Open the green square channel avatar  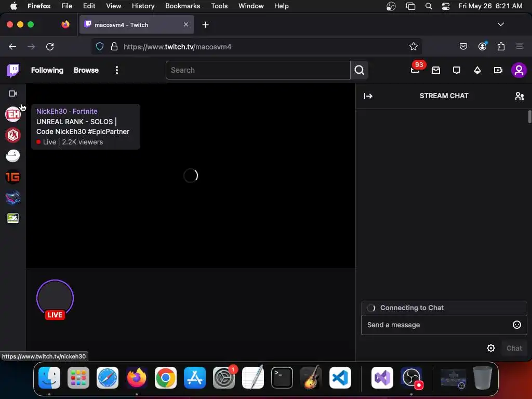[x=13, y=218]
